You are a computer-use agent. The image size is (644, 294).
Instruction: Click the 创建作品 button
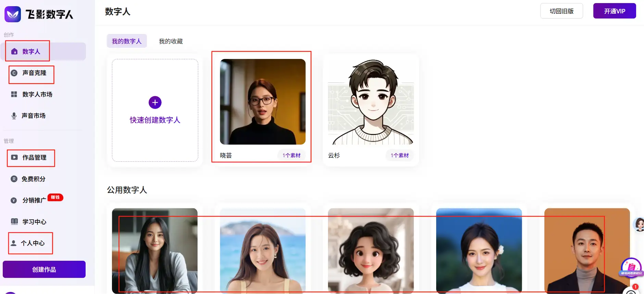click(x=44, y=269)
